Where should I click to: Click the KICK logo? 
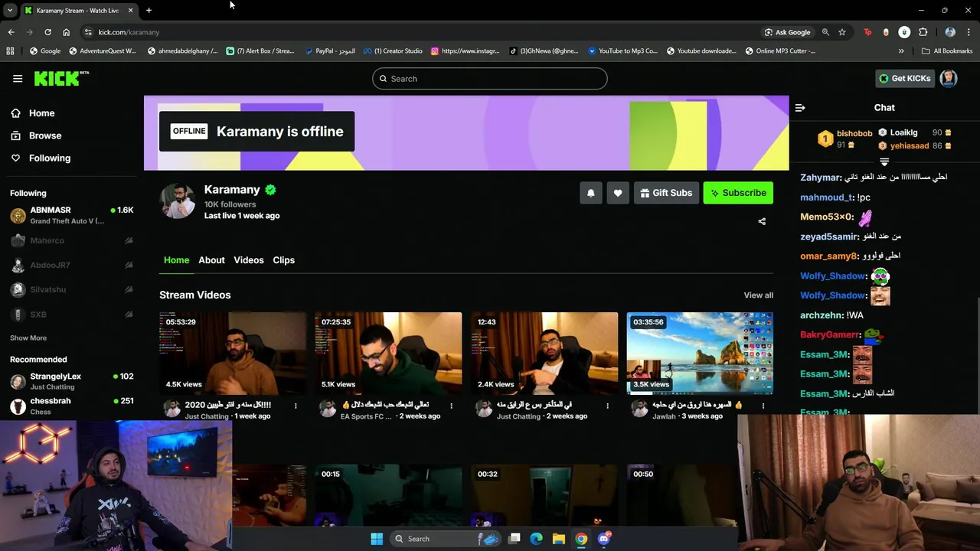pos(61,78)
